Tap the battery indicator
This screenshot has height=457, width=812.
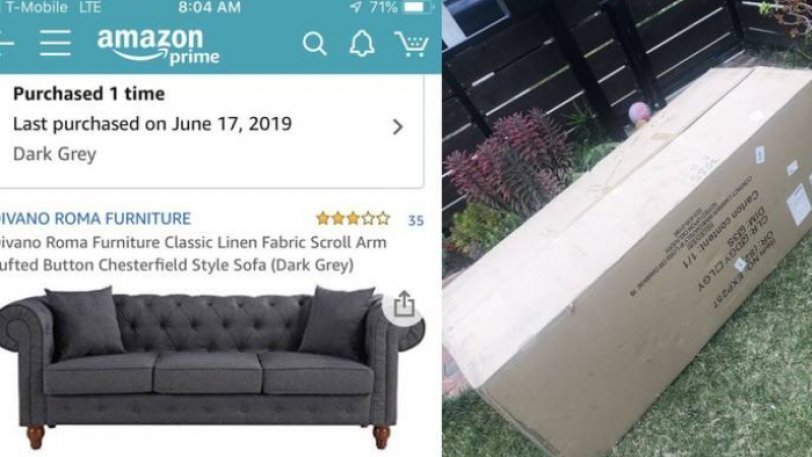coord(416,7)
